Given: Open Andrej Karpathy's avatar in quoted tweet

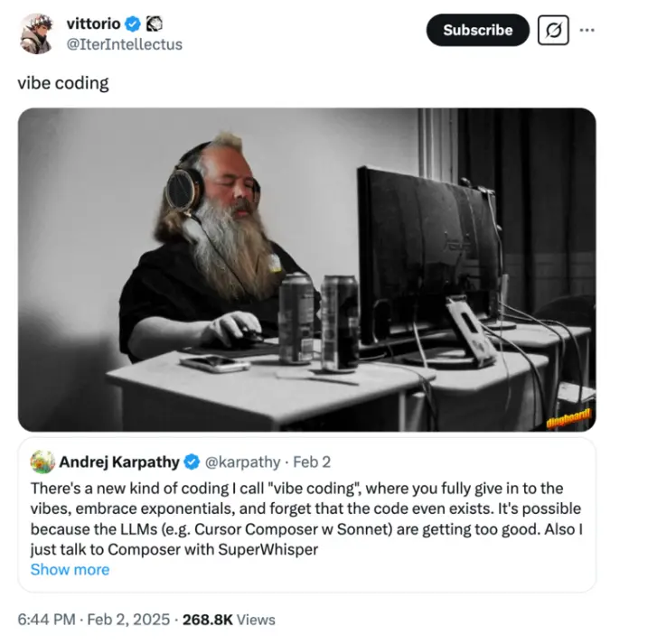Looking at the screenshot, I should click(42, 462).
